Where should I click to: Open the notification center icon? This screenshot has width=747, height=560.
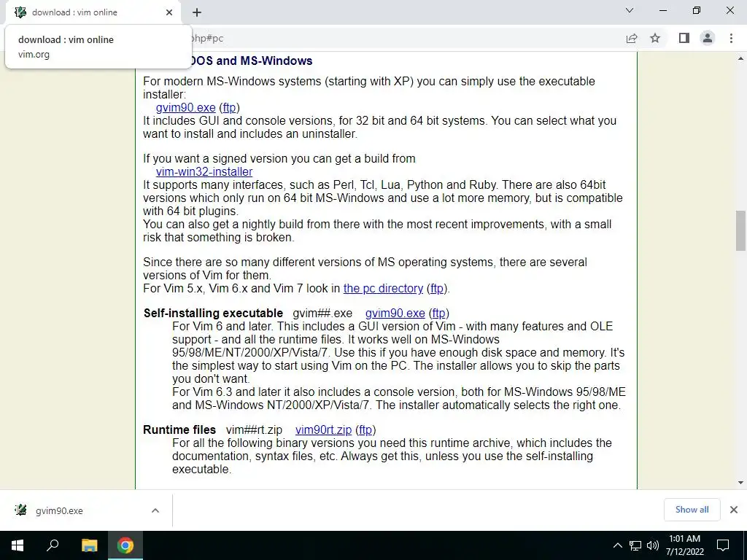(723, 545)
